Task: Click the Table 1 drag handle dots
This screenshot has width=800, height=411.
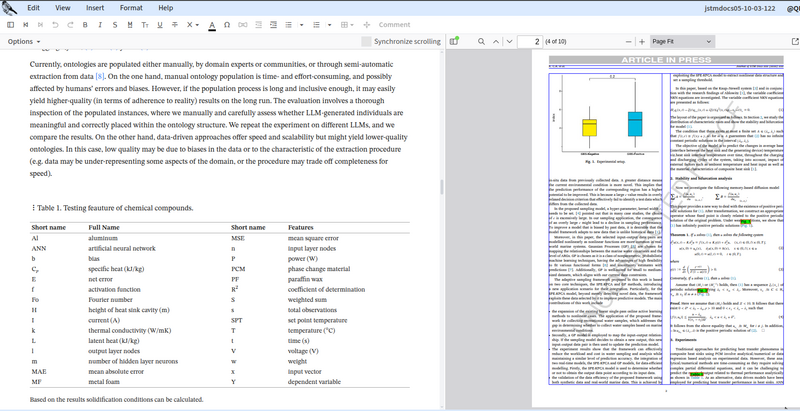Action: tap(33, 208)
